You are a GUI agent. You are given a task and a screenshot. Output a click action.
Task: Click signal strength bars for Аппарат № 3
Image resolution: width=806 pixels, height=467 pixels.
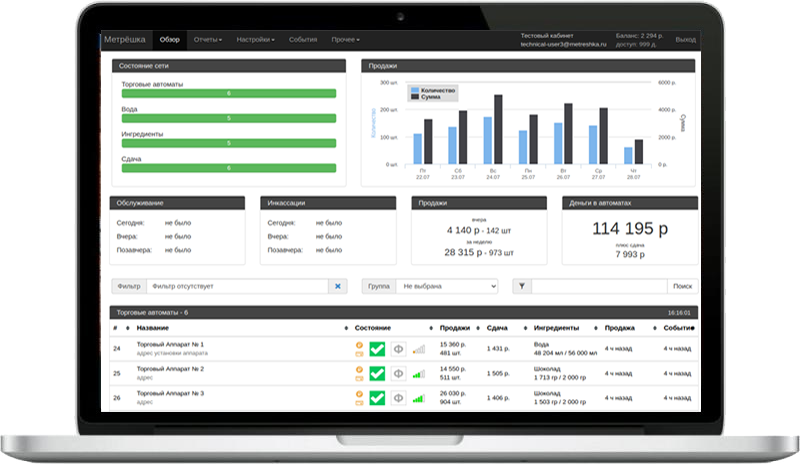coord(418,398)
